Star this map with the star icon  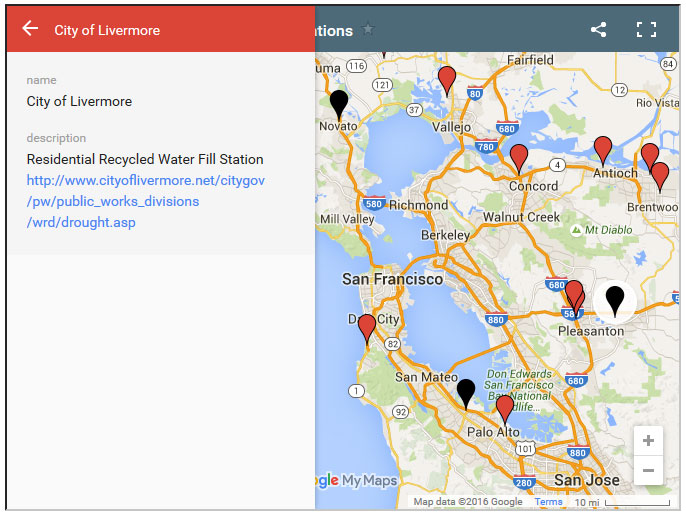coord(368,29)
